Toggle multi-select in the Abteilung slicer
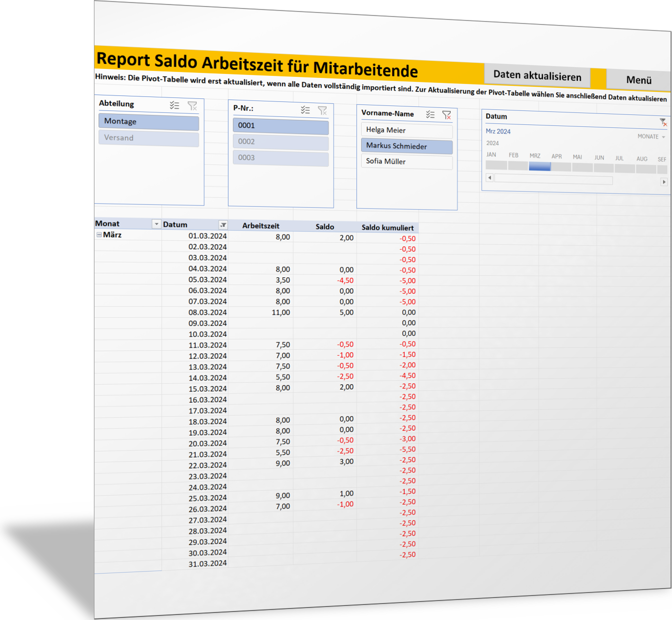The height and width of the screenshot is (620, 672). point(174,105)
